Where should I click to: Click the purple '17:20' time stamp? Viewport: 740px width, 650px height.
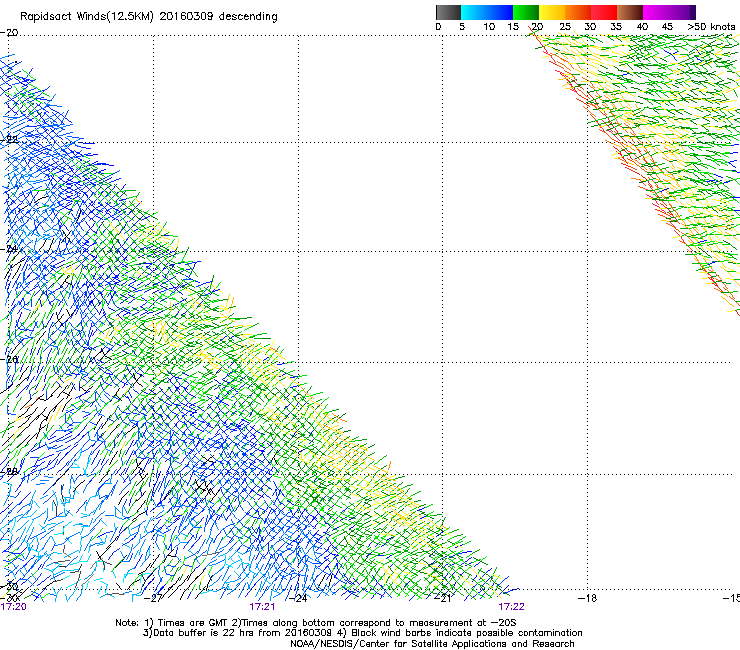pos(14,607)
